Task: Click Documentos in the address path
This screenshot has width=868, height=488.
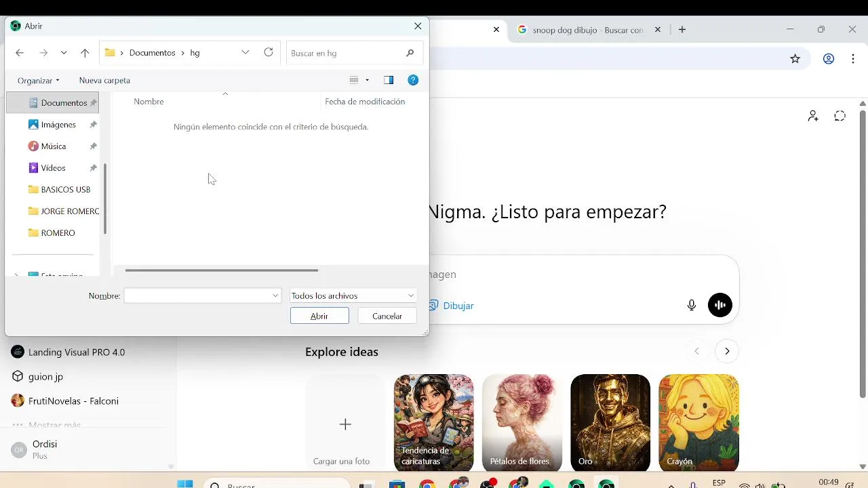Action: pyautogui.click(x=152, y=53)
